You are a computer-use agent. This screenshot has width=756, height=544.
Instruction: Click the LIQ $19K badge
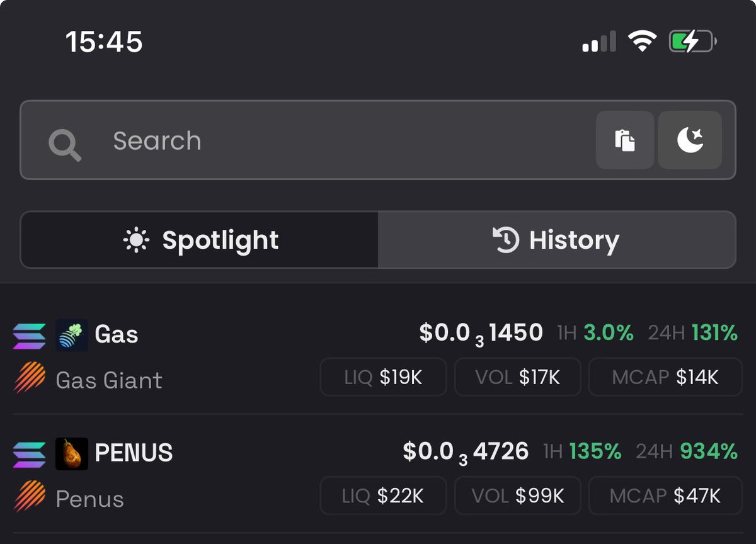coord(383,377)
